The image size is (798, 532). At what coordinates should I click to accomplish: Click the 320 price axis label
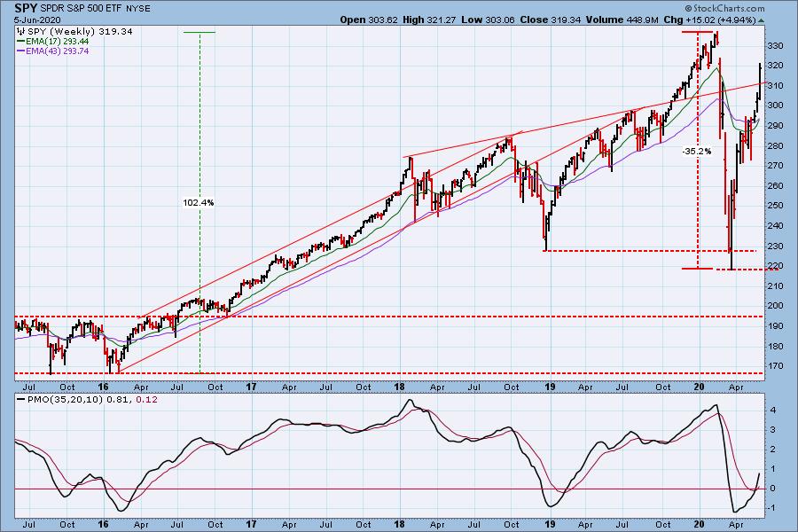pos(775,66)
